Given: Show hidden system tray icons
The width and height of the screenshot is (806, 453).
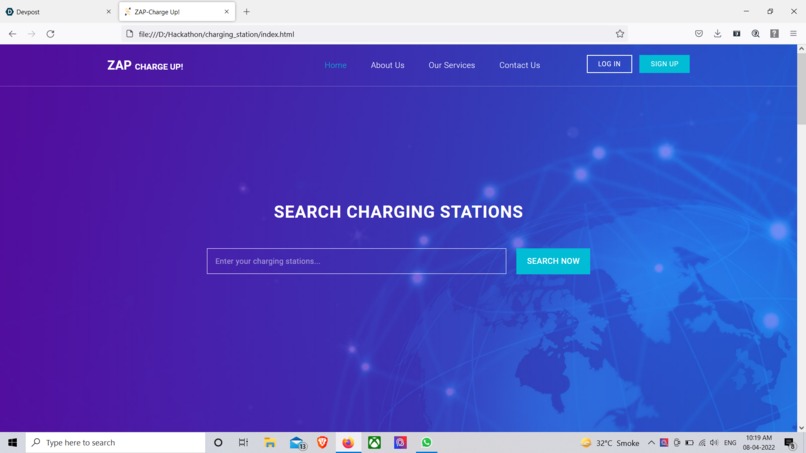Looking at the screenshot, I should tap(651, 443).
